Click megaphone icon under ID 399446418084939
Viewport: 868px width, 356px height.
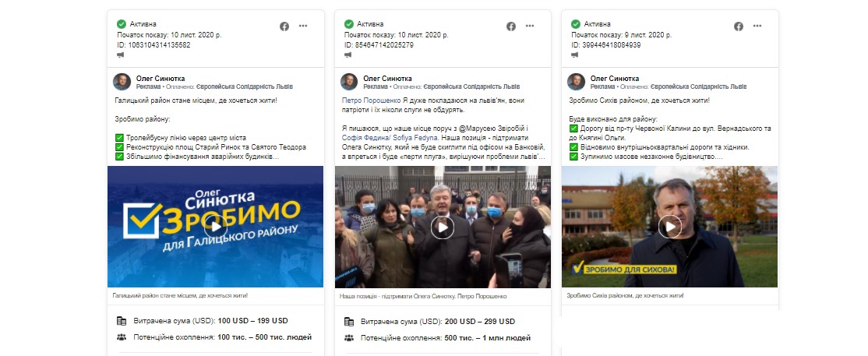click(575, 55)
